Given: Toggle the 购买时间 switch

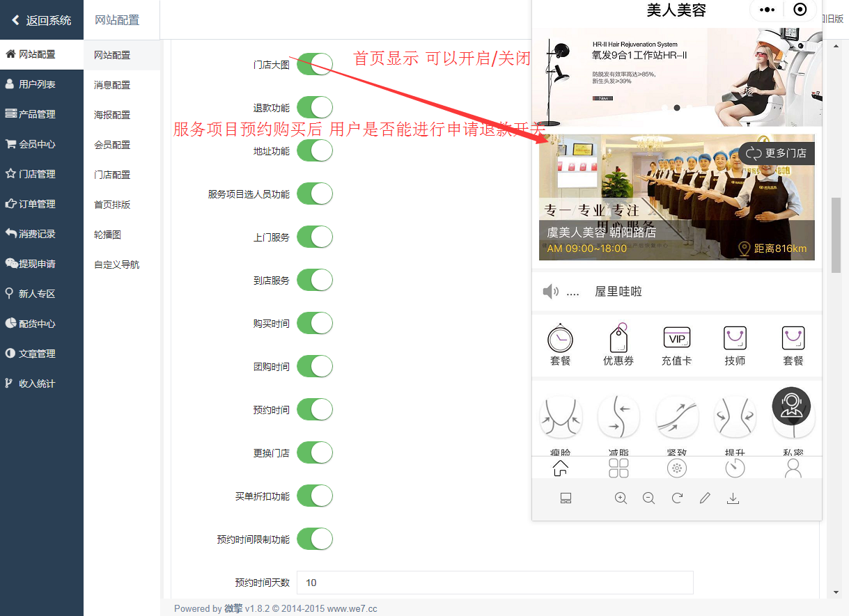Looking at the screenshot, I should click(315, 323).
